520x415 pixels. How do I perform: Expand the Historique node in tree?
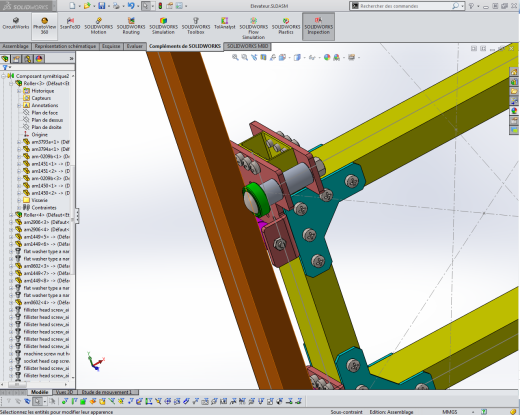click(19, 91)
